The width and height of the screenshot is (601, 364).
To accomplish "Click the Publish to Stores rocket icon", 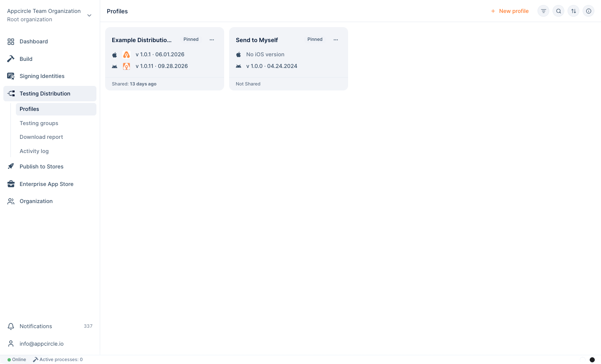I will pos(11,166).
